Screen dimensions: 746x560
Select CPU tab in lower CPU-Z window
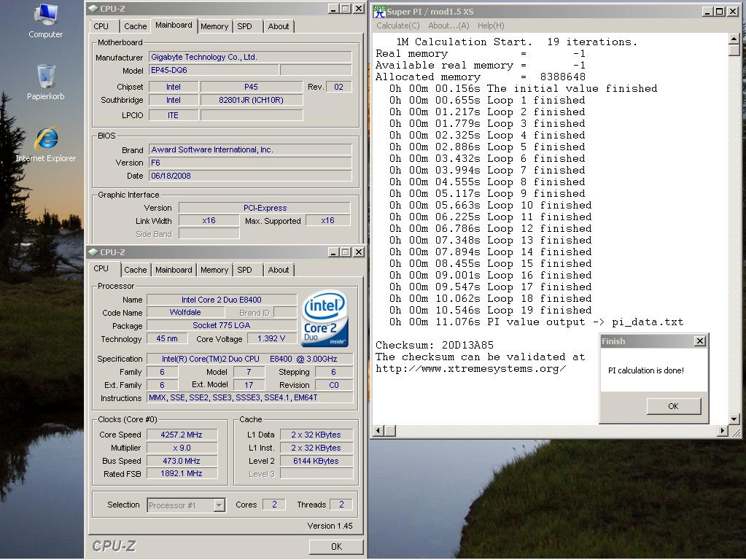tap(101, 269)
